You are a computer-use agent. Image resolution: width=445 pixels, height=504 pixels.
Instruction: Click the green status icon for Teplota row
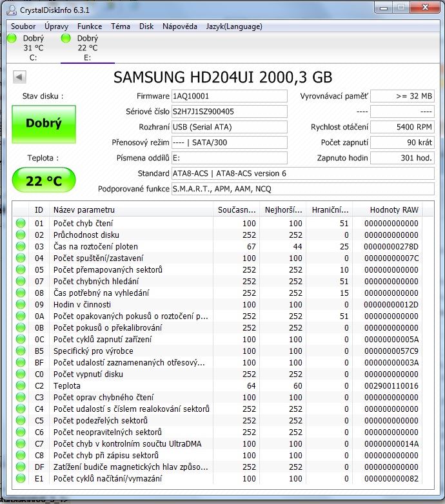(x=21, y=385)
